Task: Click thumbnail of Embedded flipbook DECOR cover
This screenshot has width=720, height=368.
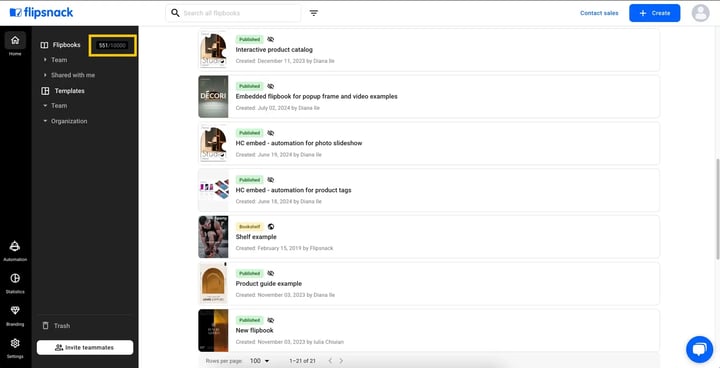Action: point(214,96)
